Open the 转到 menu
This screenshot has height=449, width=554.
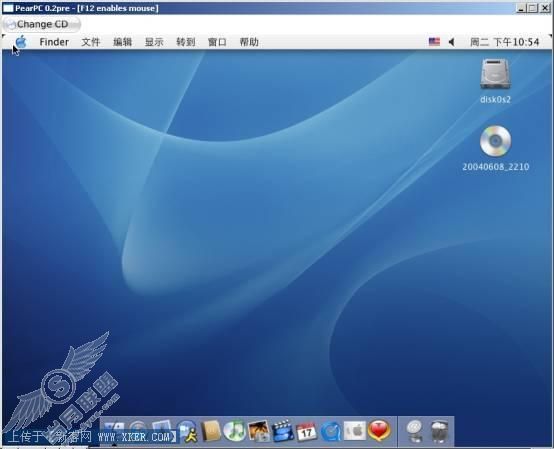click(x=185, y=42)
